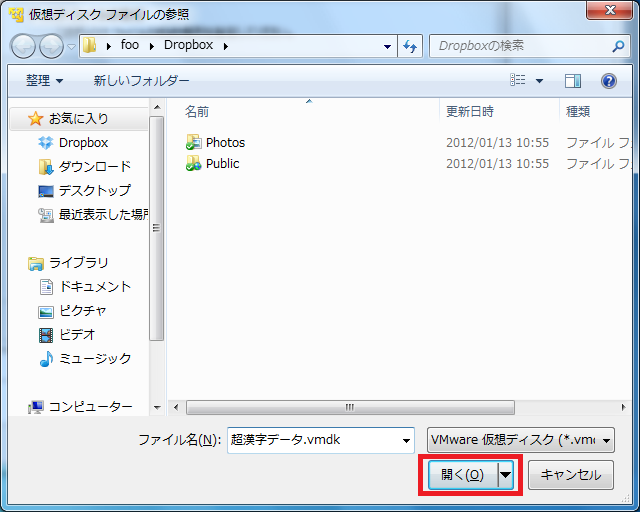The width and height of the screenshot is (640, 512).
Task: Click the change view icon
Action: (518, 81)
